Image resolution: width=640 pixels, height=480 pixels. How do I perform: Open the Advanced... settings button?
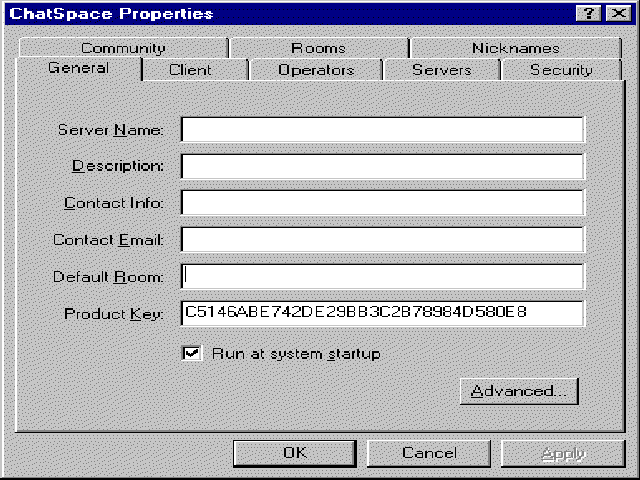(519, 391)
